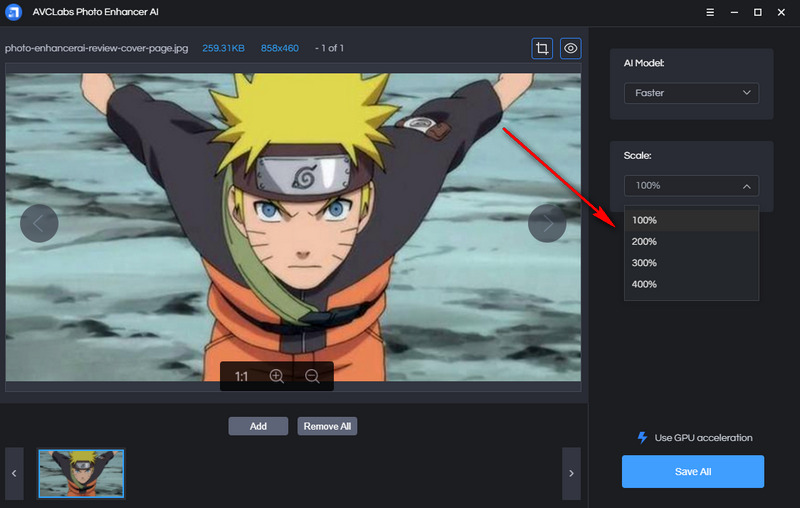Select 200% from the scale list

click(x=691, y=242)
